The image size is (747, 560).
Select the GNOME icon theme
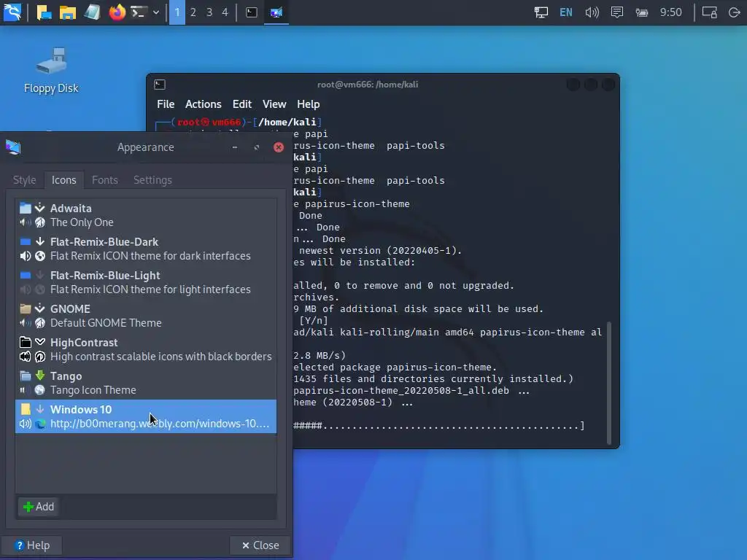[146, 316]
